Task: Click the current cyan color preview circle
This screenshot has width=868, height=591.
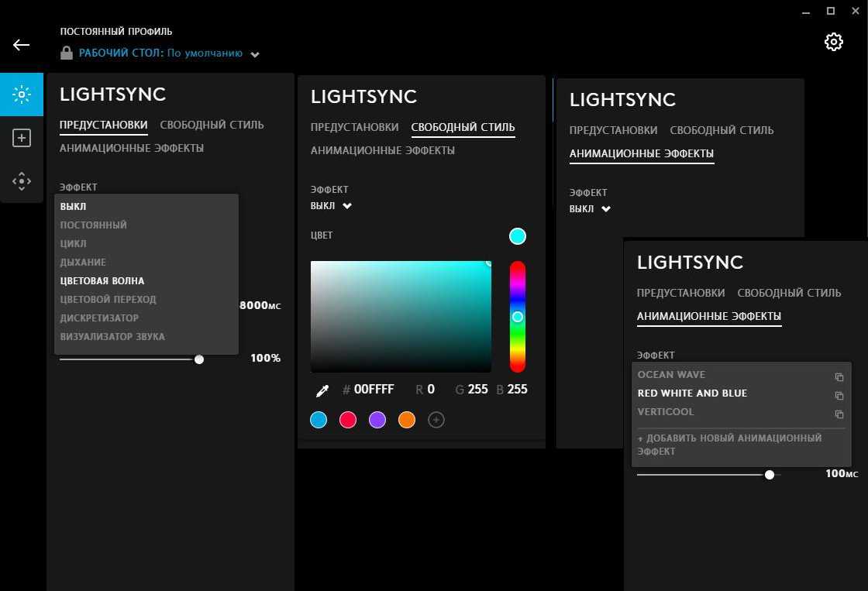Action: 518,236
